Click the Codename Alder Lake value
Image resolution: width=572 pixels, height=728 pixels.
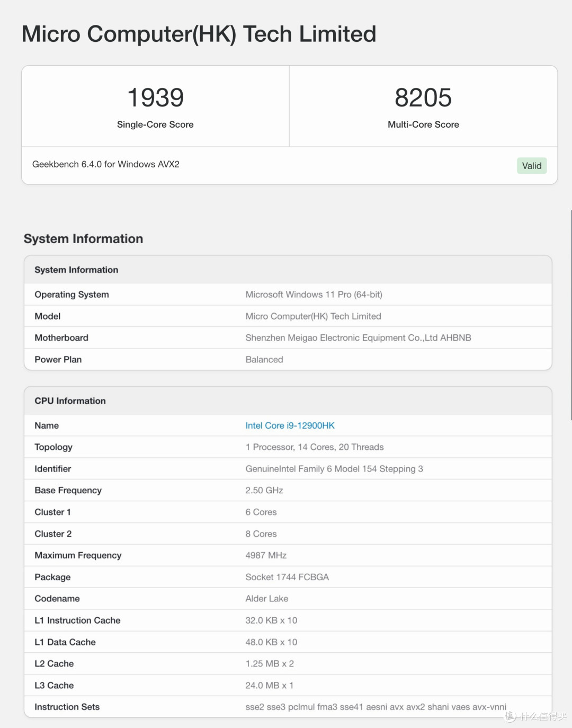click(x=267, y=599)
